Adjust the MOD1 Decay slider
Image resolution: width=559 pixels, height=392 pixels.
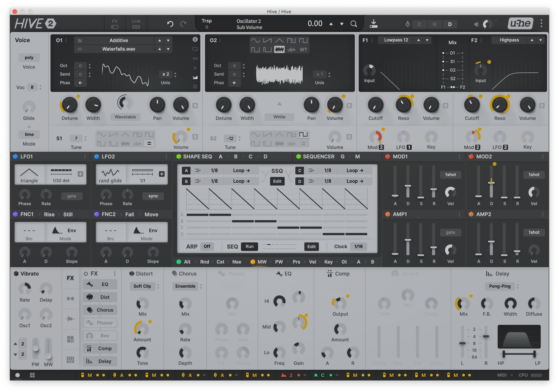coord(408,186)
